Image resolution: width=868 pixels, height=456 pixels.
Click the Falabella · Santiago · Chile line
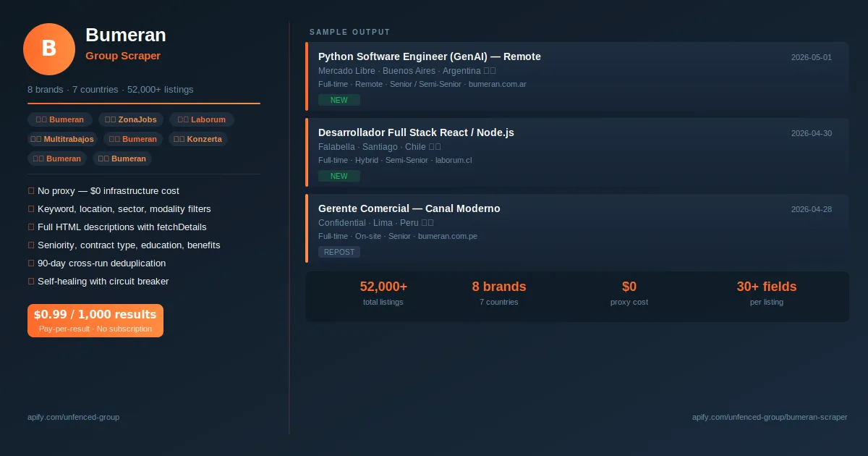pos(380,147)
